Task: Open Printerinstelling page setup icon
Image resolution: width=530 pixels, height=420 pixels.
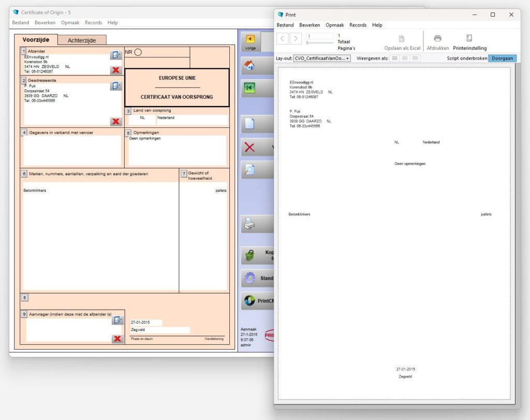Action: click(x=469, y=38)
